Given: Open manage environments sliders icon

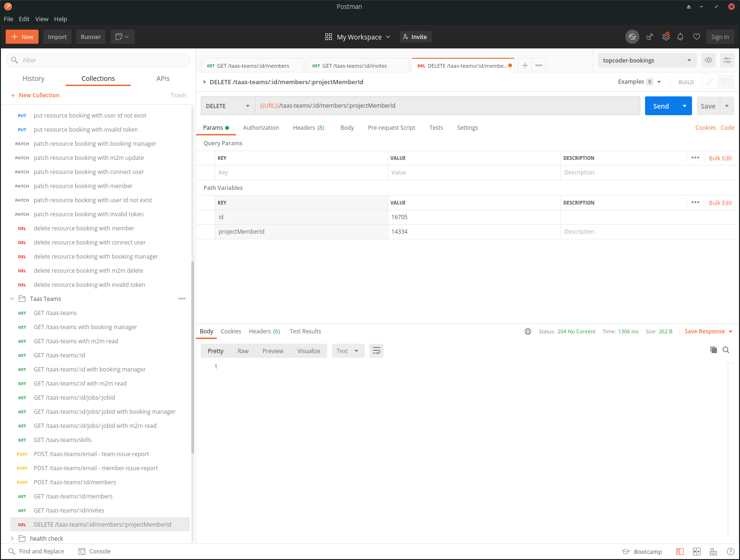Looking at the screenshot, I should [727, 60].
